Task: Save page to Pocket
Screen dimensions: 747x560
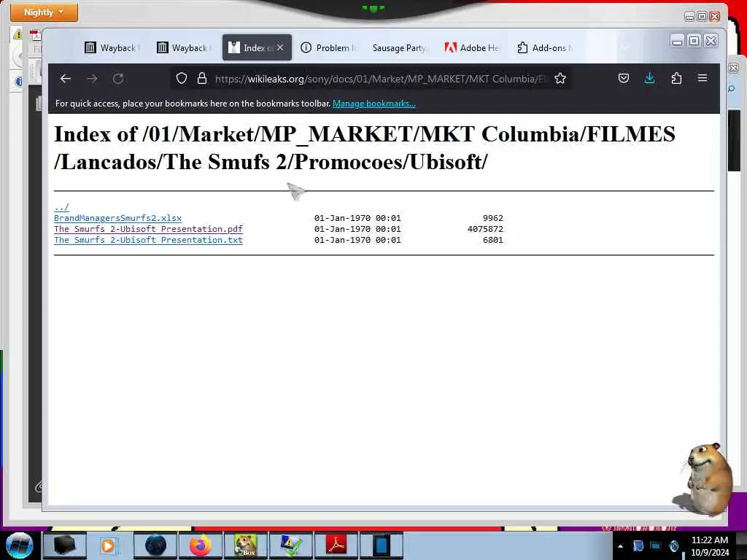Action: click(624, 78)
